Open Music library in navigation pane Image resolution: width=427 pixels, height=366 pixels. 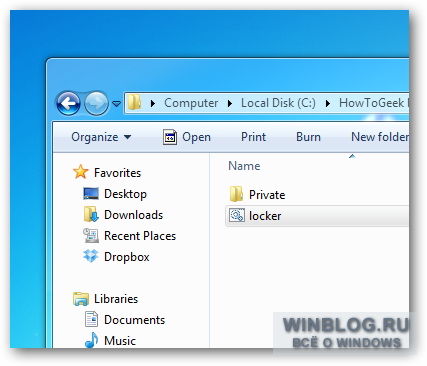(x=120, y=341)
